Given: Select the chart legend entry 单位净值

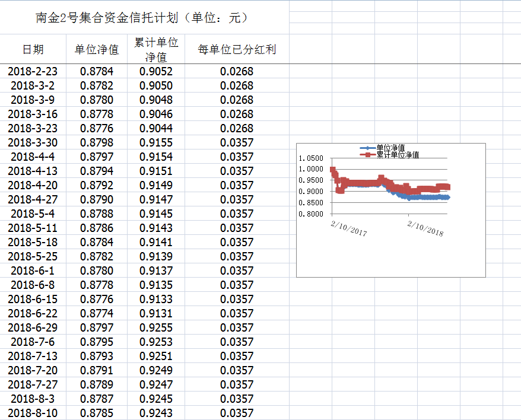Looking at the screenshot, I should (x=383, y=148).
